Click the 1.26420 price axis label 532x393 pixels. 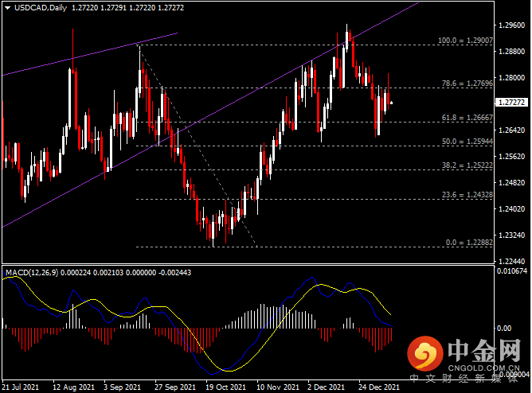[511, 130]
